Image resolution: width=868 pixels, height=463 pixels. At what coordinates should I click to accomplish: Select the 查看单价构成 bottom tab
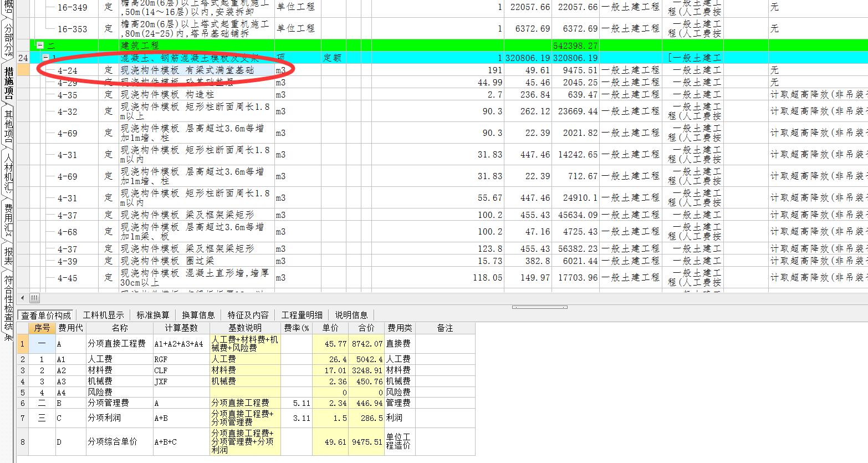(x=46, y=315)
